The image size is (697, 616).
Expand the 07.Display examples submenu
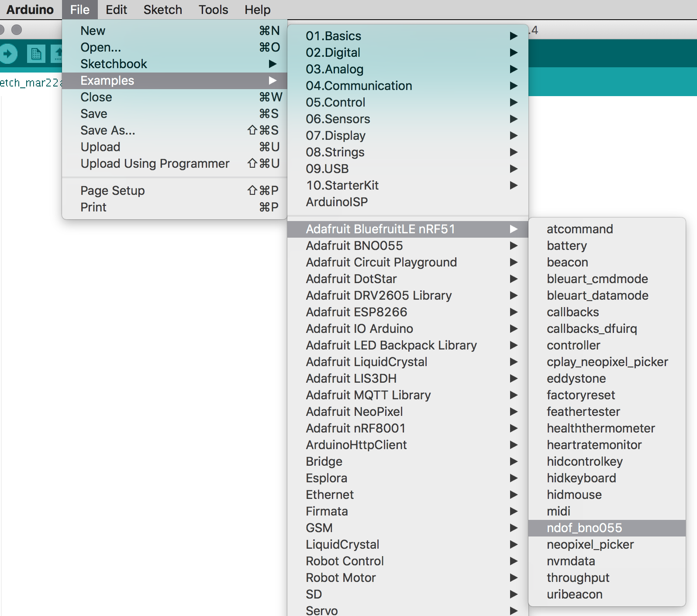408,135
